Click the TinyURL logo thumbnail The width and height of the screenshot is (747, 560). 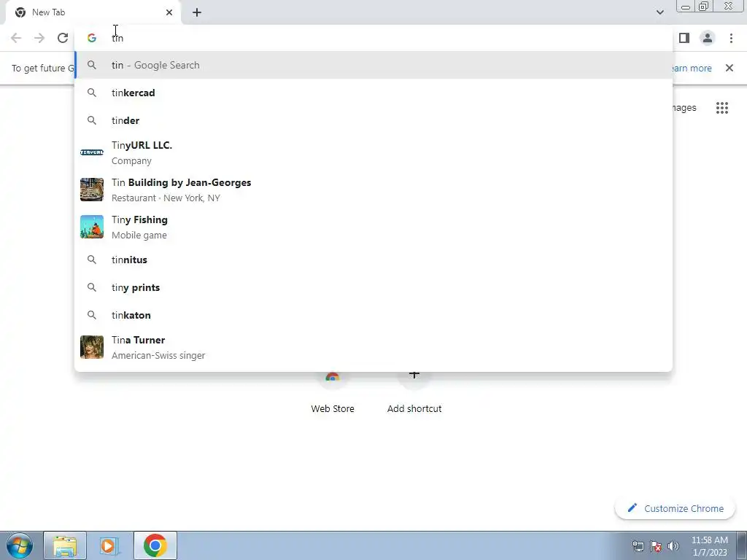(x=92, y=152)
